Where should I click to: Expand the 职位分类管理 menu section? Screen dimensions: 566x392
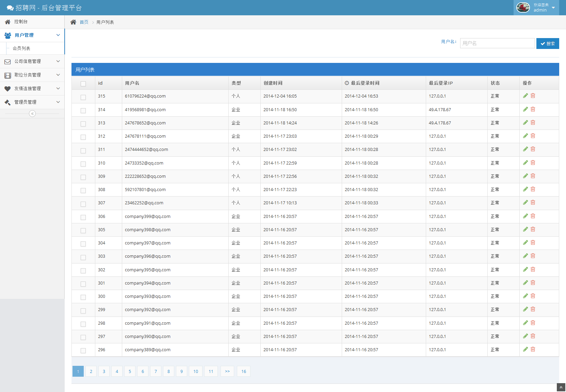(32, 75)
